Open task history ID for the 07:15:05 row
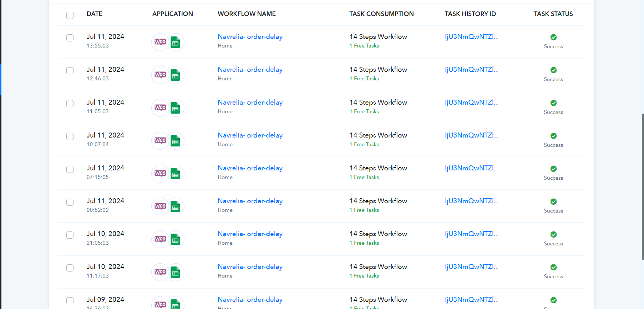The image size is (644, 309). tap(472, 168)
